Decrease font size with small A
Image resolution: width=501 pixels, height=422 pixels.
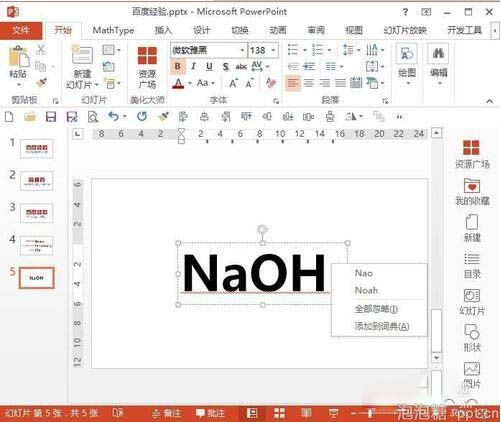[250, 83]
